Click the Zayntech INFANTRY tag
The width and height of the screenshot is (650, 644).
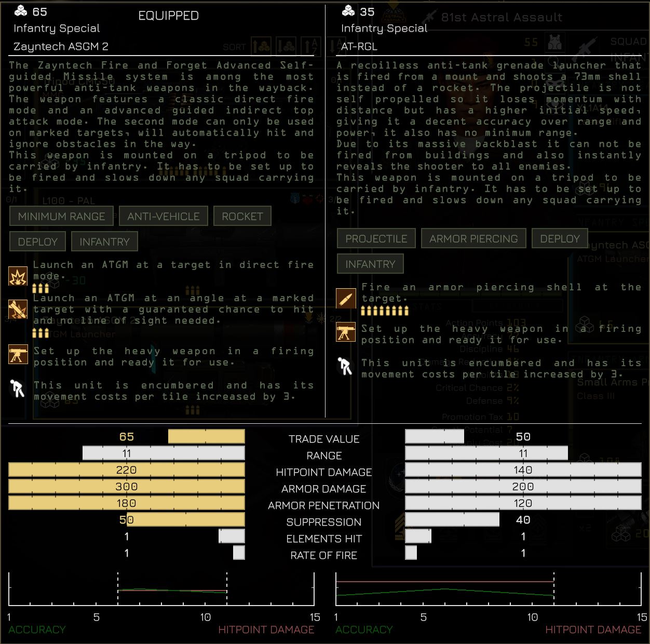point(104,242)
